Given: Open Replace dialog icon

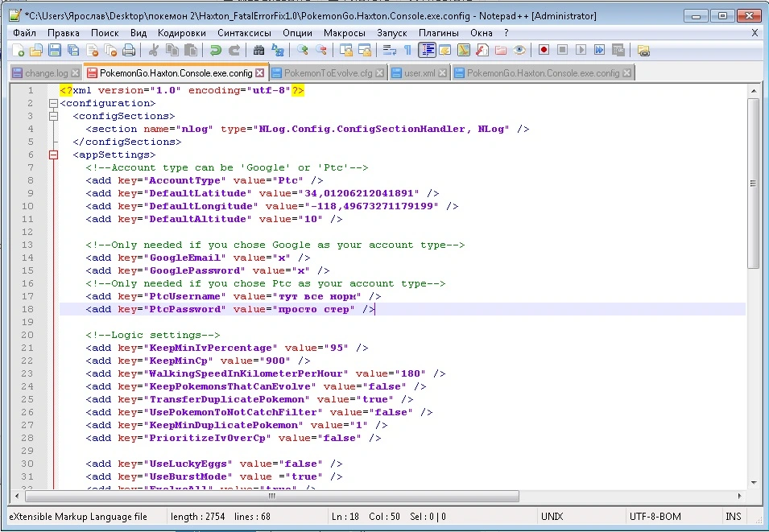Looking at the screenshot, I should [278, 50].
